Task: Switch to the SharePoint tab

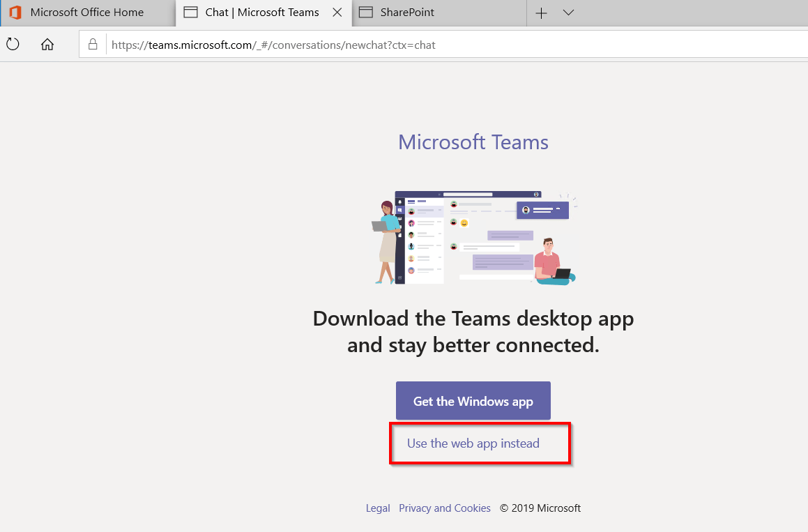Action: coord(407,13)
